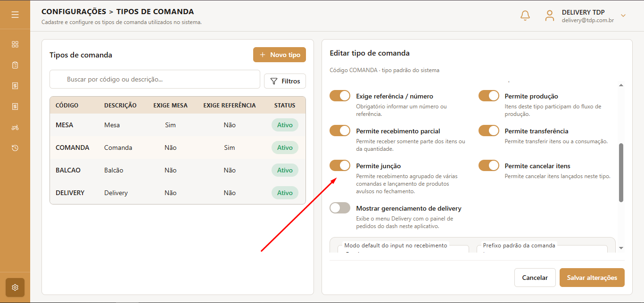Disable the Permite junção switch

click(340, 165)
